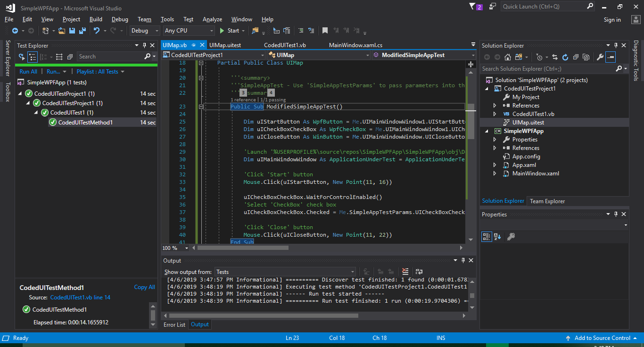644x347 pixels.
Task: Toggle Word Wrap in Output panel
Action: (x=419, y=272)
